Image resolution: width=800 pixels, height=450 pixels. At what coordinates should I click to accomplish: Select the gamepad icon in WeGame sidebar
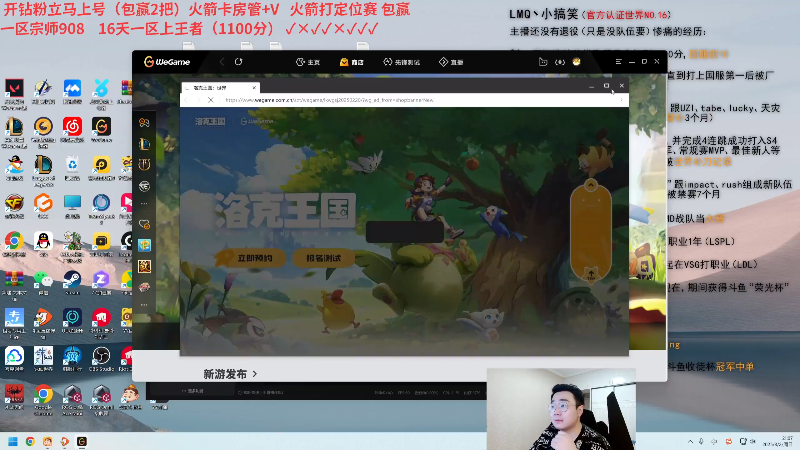tap(144, 122)
